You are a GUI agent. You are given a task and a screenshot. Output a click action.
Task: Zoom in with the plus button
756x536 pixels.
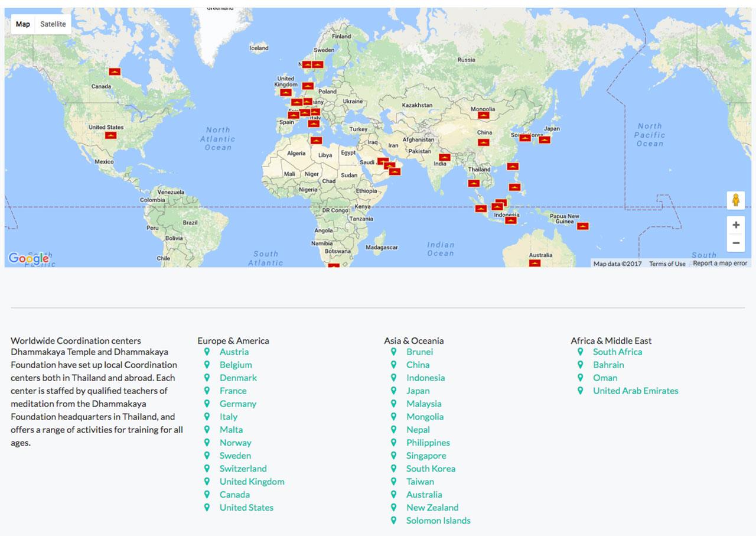[736, 225]
